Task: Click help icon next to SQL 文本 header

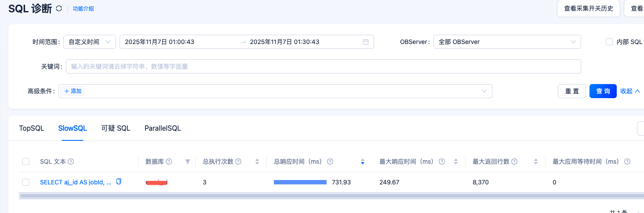Action: (71, 162)
